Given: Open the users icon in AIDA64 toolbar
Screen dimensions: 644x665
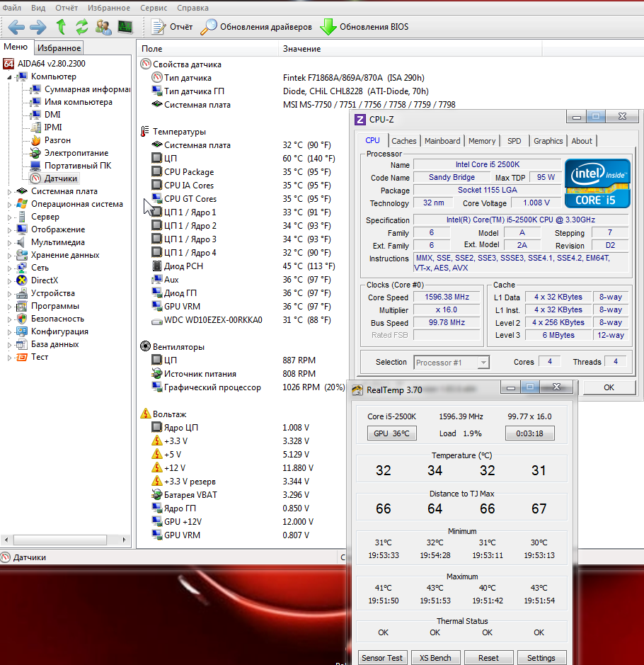Looking at the screenshot, I should click(x=103, y=27).
